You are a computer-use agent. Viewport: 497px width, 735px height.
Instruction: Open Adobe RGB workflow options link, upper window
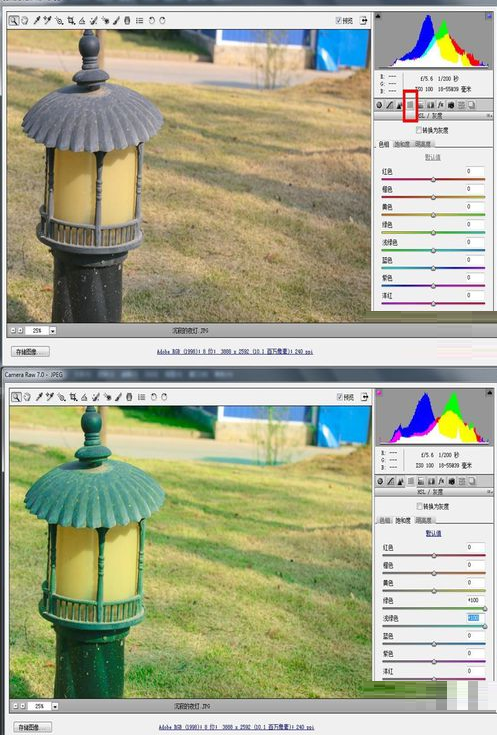pos(235,351)
